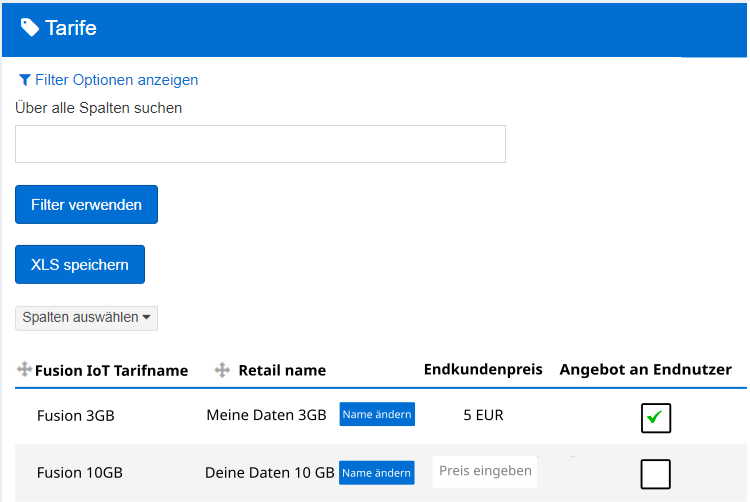Enable the offer checkbox for Fusion 10GB
This screenshot has width=750, height=502.
[x=656, y=473]
